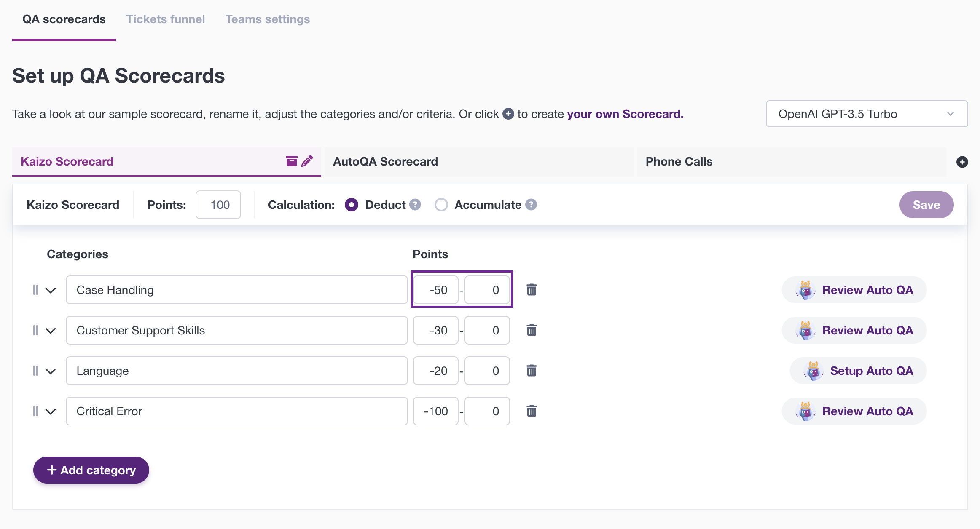Screen dimensions: 980x529
Task: Edit the maximum 0 field for Critical Error
Action: pos(487,411)
